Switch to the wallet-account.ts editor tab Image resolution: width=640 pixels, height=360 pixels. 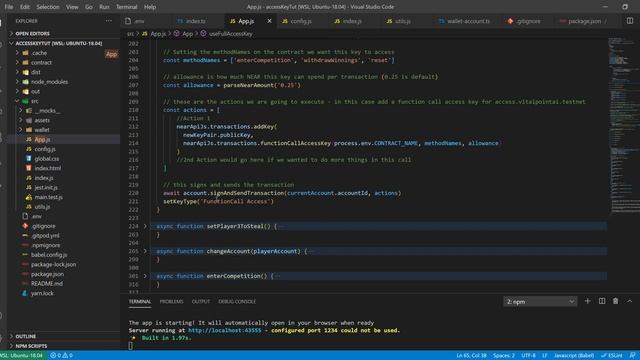tap(468, 21)
